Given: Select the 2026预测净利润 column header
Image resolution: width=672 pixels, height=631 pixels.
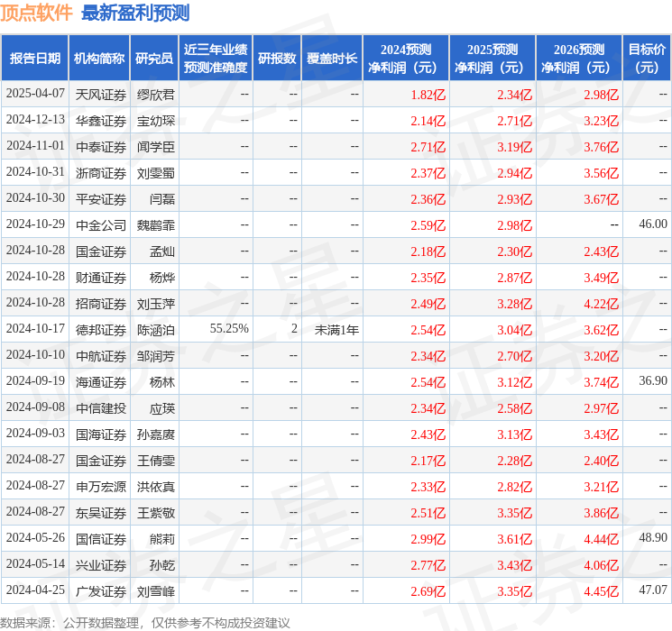Looking at the screenshot, I should point(579,58).
